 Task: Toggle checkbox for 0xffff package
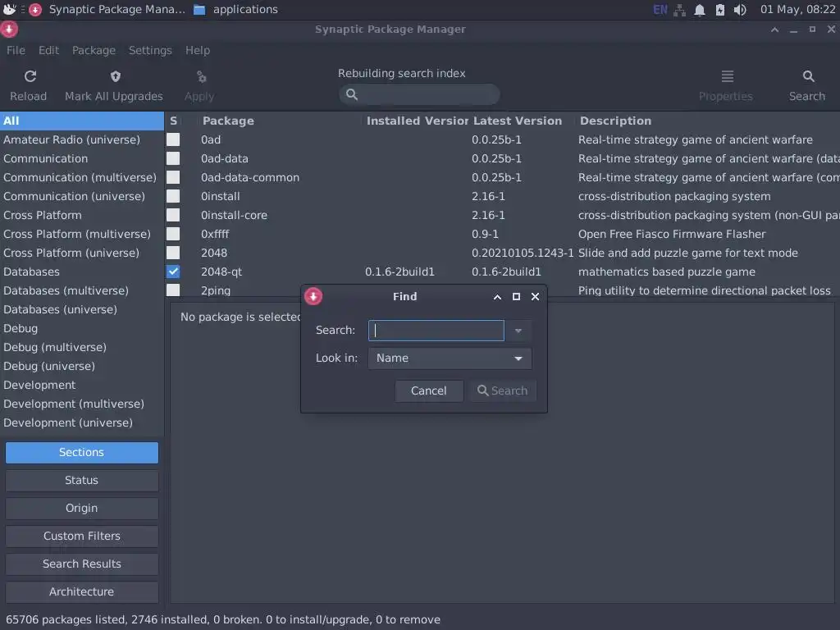173,234
